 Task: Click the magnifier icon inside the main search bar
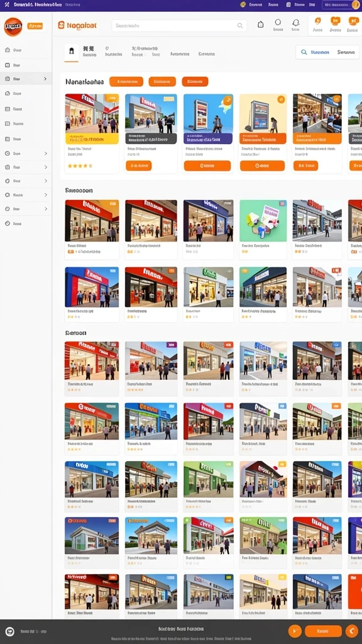(239, 25)
